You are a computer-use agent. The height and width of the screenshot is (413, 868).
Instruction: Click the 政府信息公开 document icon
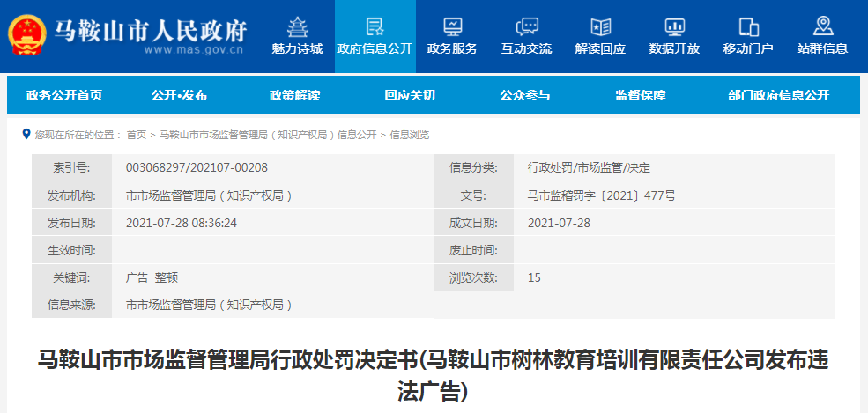click(375, 26)
